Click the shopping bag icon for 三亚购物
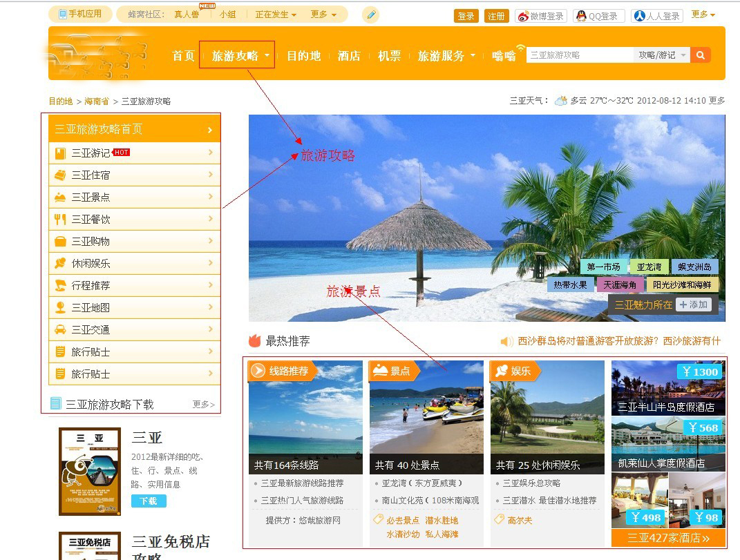 click(60, 242)
